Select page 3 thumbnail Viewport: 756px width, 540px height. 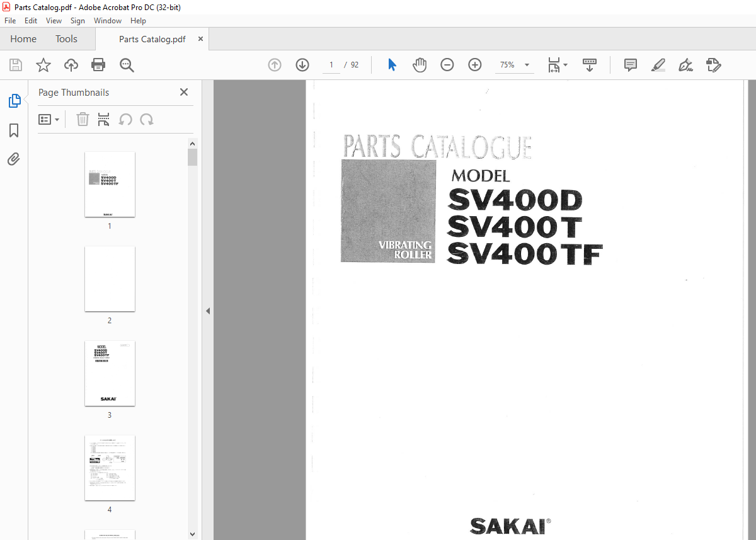110,373
